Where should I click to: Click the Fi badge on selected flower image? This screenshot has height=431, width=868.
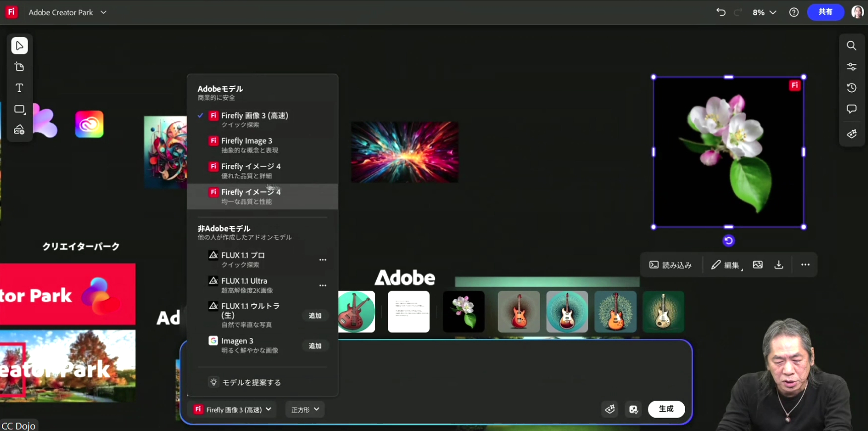click(795, 85)
